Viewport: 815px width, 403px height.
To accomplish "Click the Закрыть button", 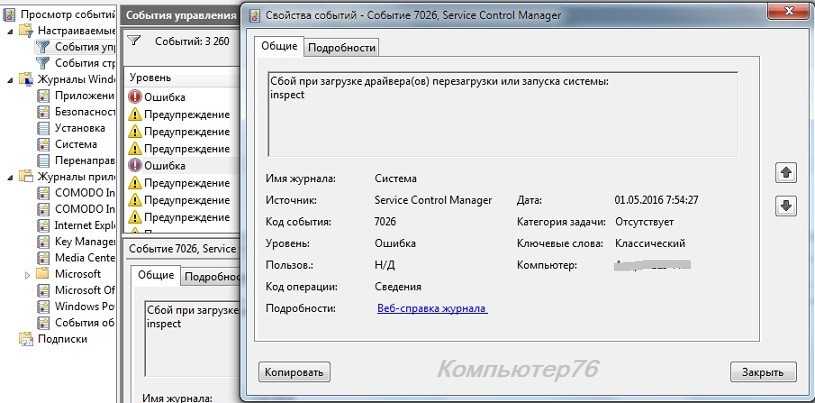I will point(762,372).
